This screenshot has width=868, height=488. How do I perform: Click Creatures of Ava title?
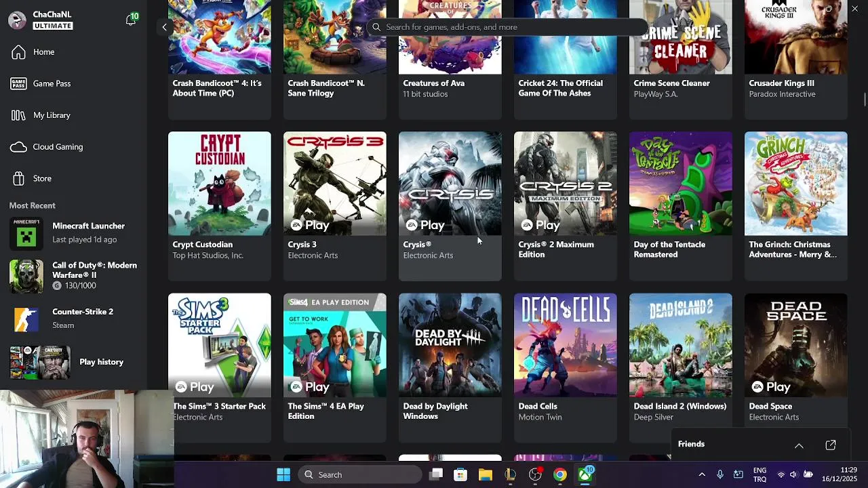click(x=434, y=83)
